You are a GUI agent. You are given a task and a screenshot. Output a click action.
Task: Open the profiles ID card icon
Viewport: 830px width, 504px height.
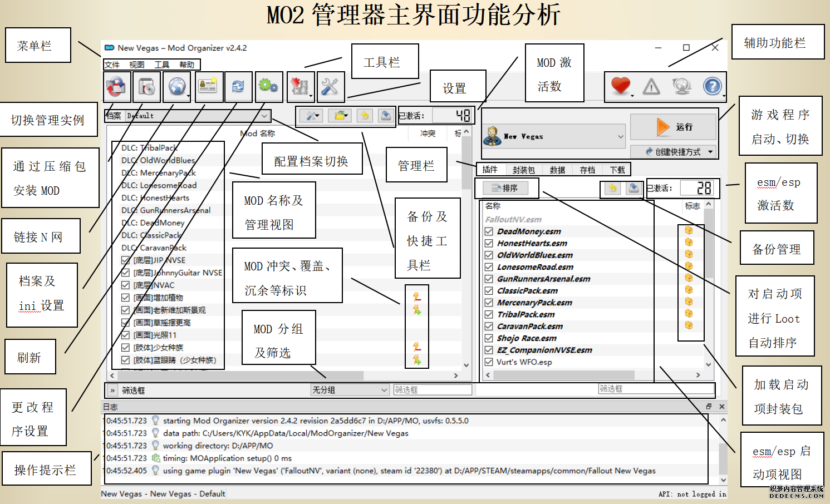point(208,87)
